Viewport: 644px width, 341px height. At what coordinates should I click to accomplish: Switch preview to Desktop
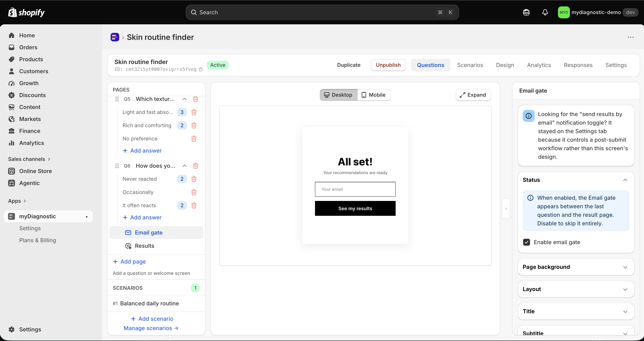pos(338,95)
